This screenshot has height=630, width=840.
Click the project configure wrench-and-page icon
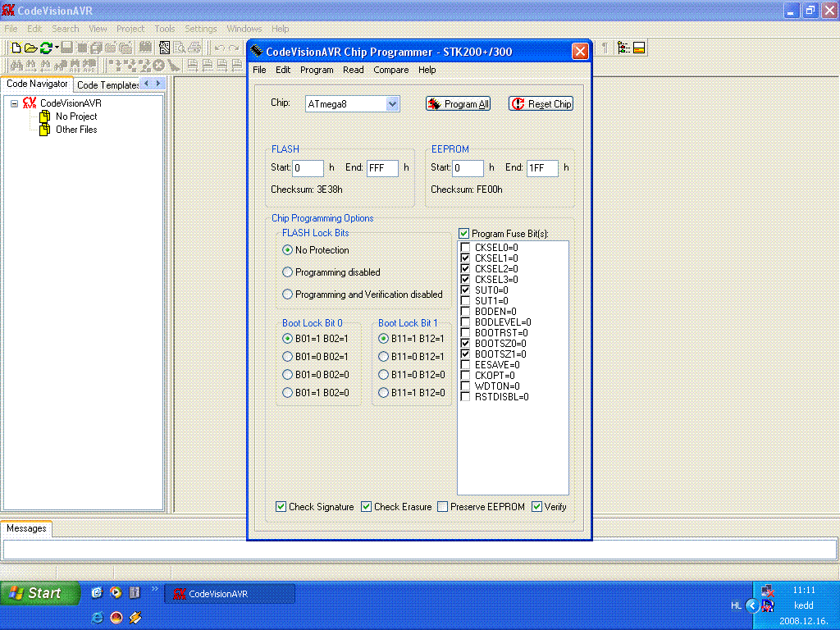coord(164,48)
